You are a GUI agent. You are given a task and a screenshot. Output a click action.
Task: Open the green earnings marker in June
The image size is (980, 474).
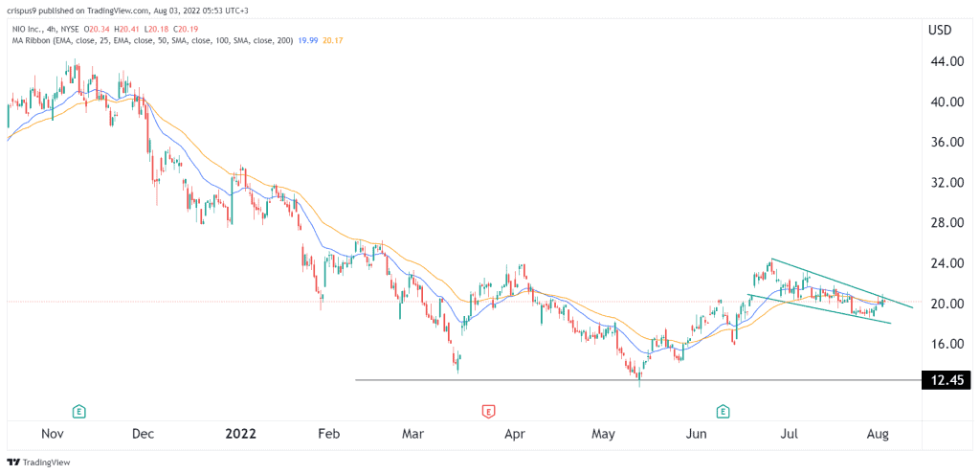[724, 412]
